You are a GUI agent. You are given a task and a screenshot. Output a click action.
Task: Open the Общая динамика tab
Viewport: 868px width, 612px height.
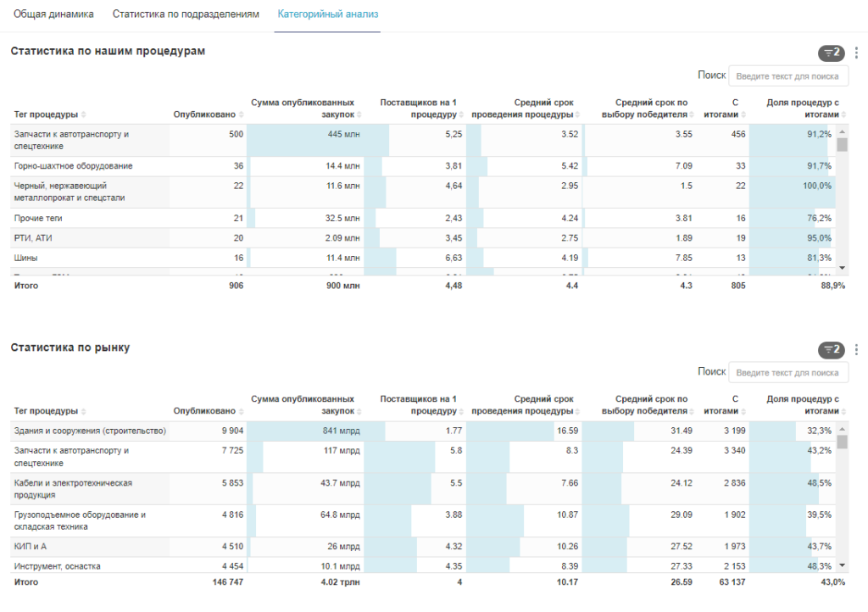(x=53, y=14)
